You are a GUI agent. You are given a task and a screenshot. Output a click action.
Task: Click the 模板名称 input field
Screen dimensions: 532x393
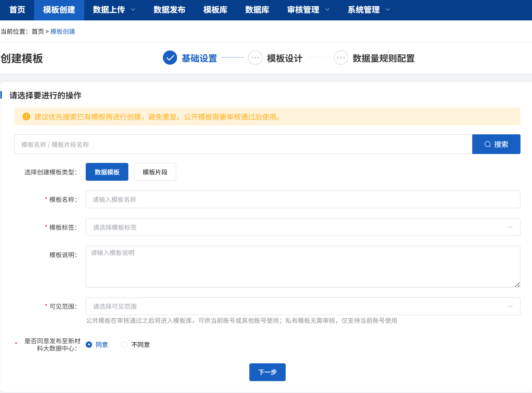coord(303,199)
